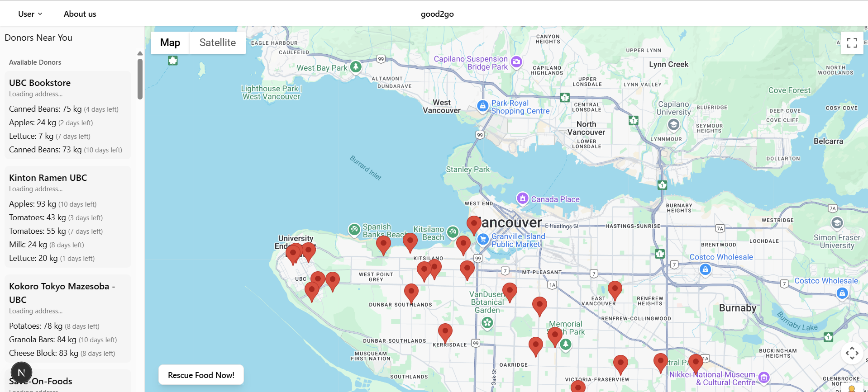Click the Available Donors heading
868x392 pixels.
[x=35, y=62]
